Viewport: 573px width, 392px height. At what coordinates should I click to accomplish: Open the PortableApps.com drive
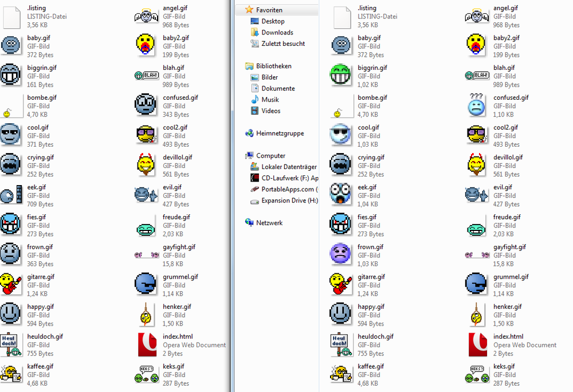tap(289, 189)
